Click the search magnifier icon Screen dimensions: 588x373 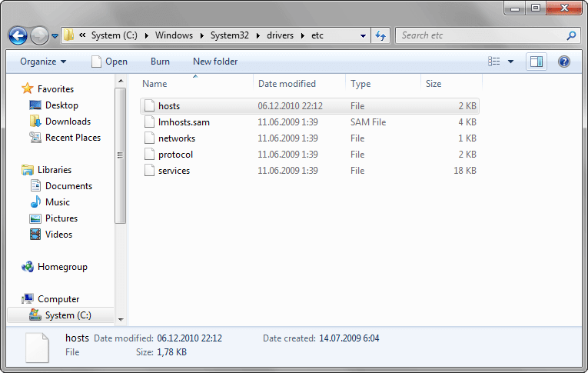coord(571,35)
